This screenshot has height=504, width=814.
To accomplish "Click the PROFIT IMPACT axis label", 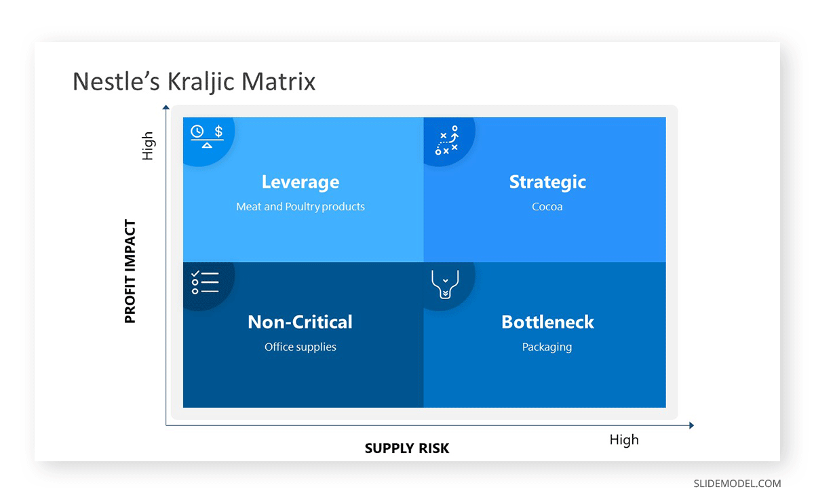I will tap(130, 271).
